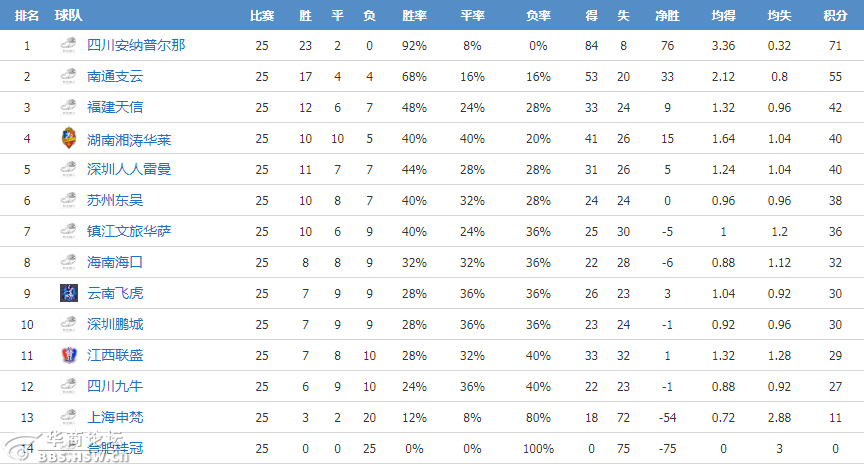Click the 排名 column header
The image size is (864, 464).
[x=27, y=15]
